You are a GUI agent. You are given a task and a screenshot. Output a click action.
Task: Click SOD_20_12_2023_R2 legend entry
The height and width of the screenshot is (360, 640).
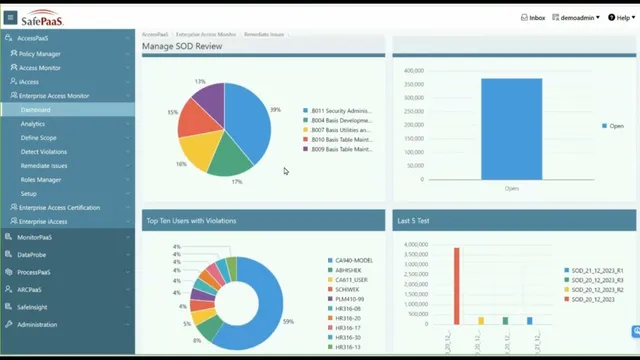[x=593, y=290]
